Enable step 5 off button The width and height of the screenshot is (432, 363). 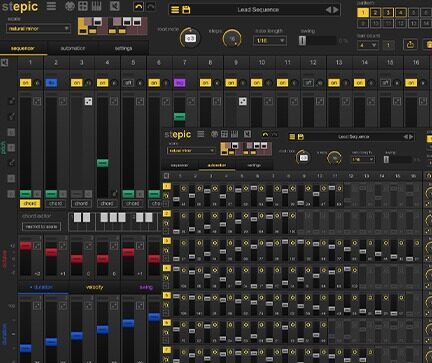pyautogui.click(x=128, y=83)
